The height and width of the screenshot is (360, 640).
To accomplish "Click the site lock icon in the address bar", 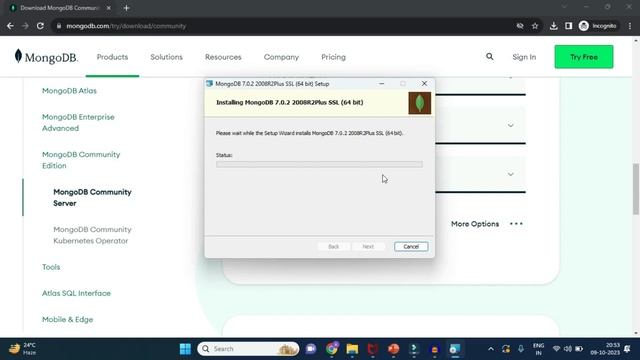I will [x=59, y=26].
